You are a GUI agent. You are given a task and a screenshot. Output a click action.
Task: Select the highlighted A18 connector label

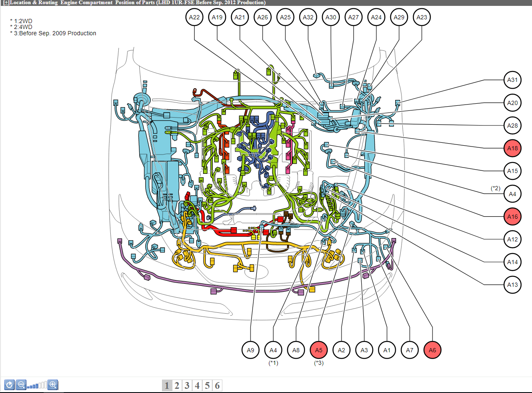pos(512,148)
